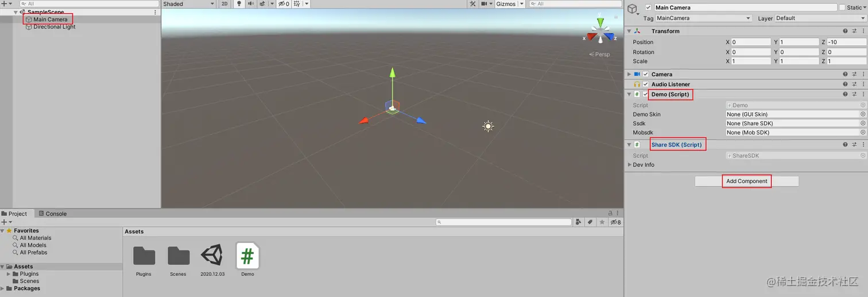
Task: Toggle scene effects layers icon
Action: 263,4
